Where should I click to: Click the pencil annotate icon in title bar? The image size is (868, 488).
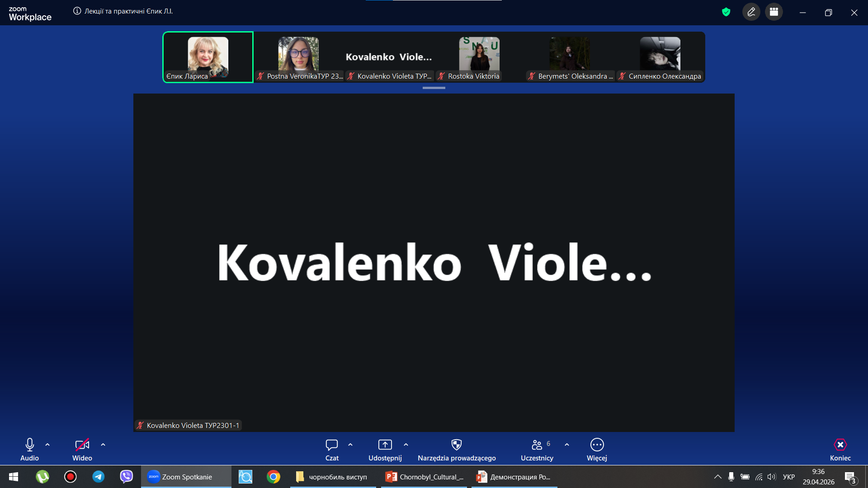pyautogui.click(x=751, y=12)
